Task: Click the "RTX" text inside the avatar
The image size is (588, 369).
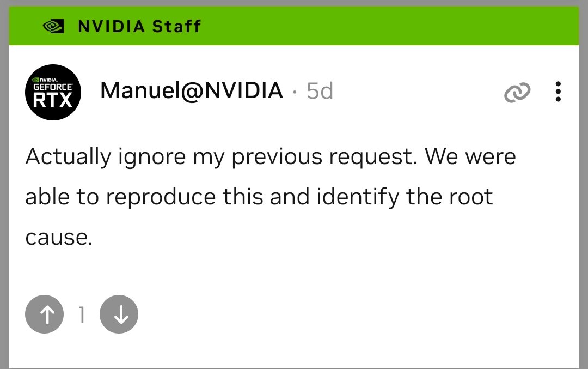Action: 53,100
